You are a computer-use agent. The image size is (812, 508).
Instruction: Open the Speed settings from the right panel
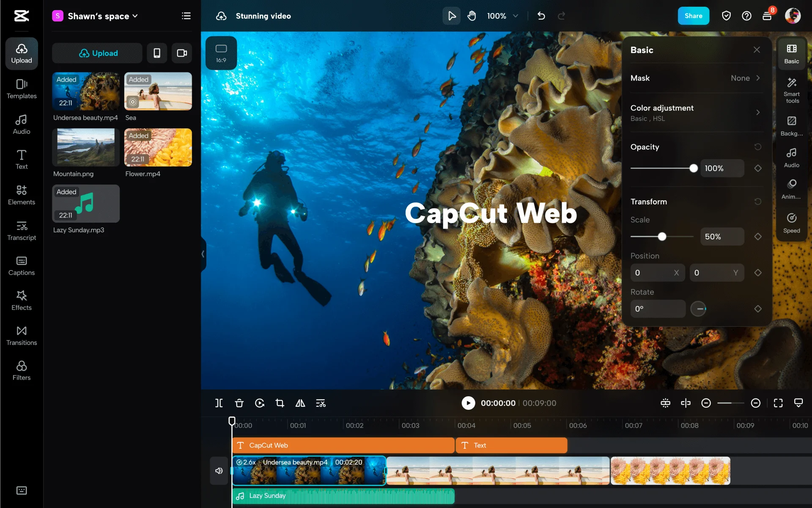(792, 223)
